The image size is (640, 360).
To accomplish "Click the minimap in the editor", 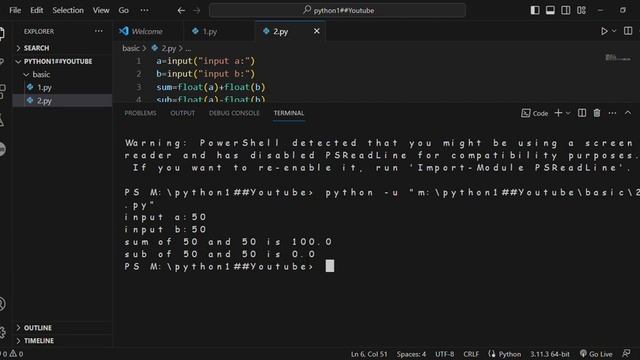I will [618, 58].
